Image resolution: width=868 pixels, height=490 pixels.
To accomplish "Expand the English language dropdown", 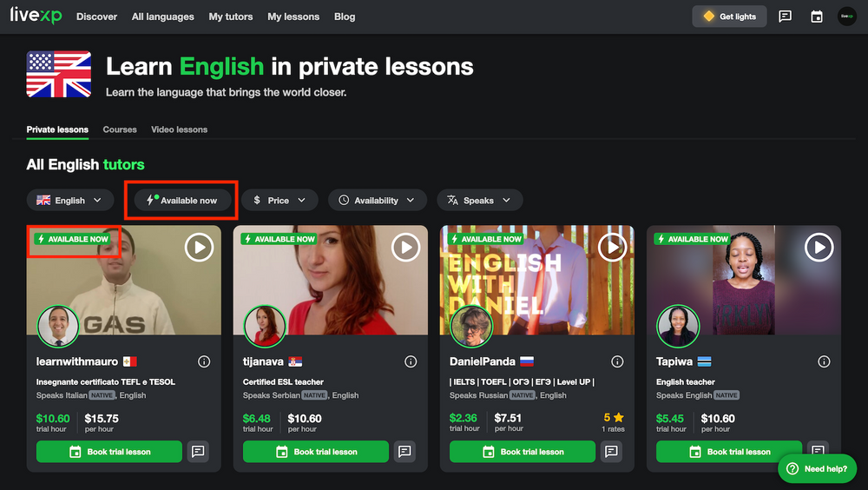I will pyautogui.click(x=69, y=201).
